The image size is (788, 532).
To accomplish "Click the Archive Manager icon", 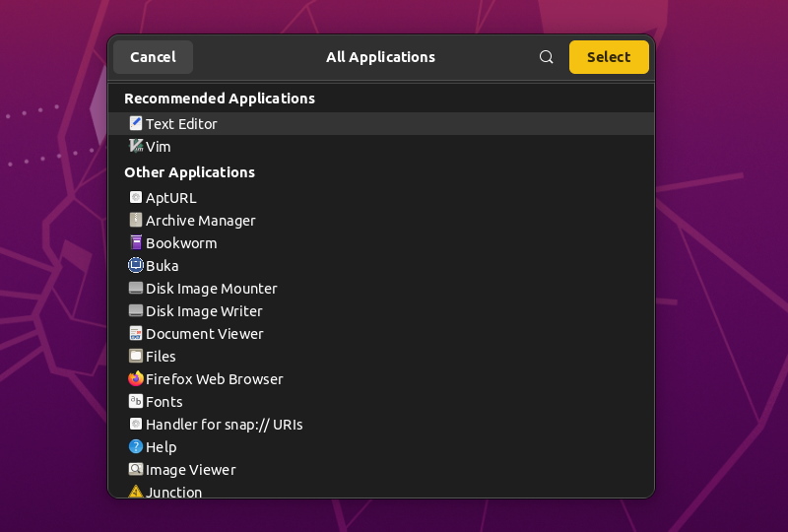I will (x=136, y=220).
